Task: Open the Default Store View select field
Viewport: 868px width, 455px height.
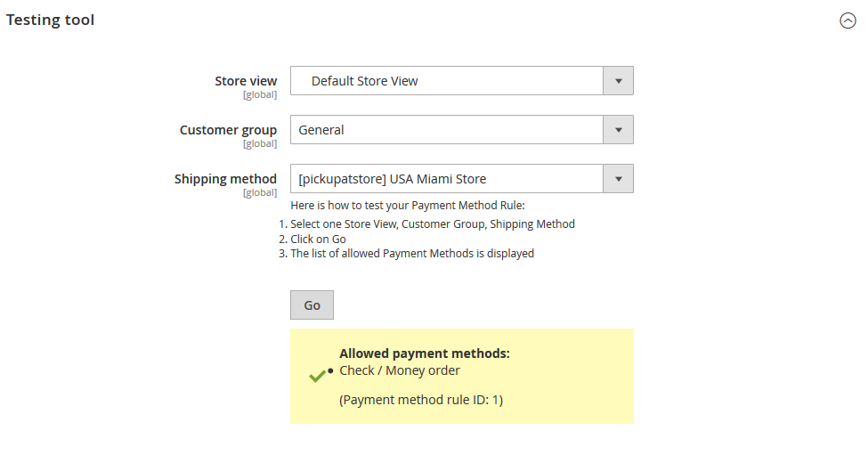Action: click(447, 81)
